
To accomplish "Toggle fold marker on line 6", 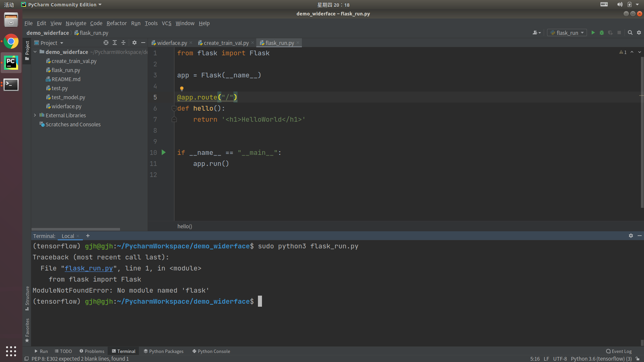I will [174, 108].
